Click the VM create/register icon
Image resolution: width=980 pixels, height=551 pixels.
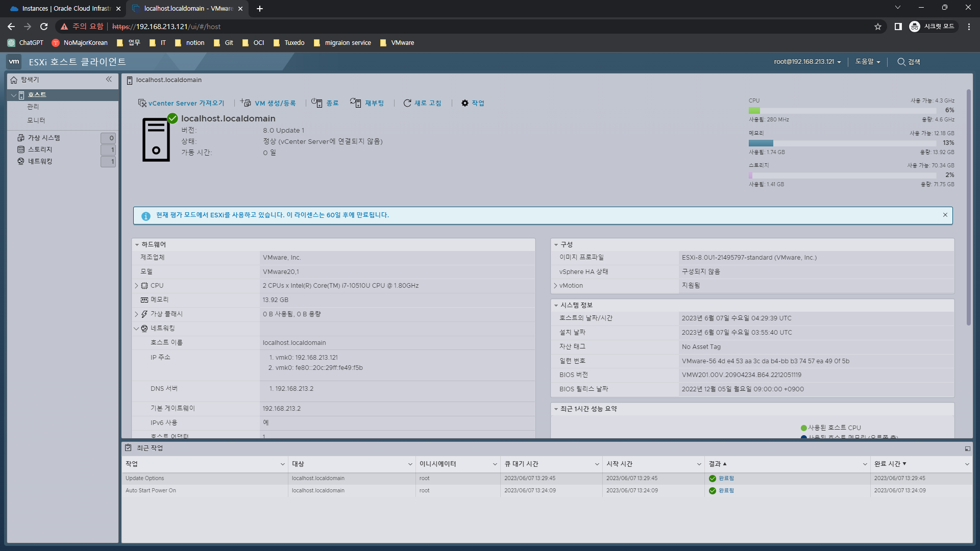pos(246,103)
